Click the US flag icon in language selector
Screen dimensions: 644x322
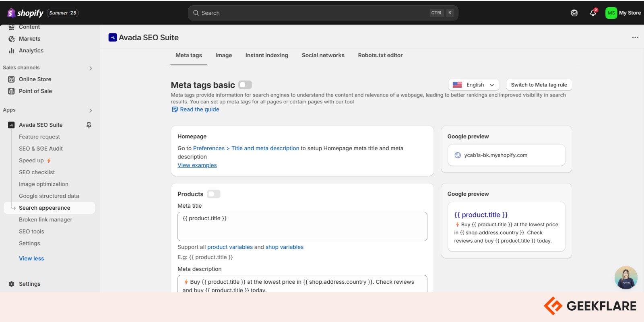point(457,85)
